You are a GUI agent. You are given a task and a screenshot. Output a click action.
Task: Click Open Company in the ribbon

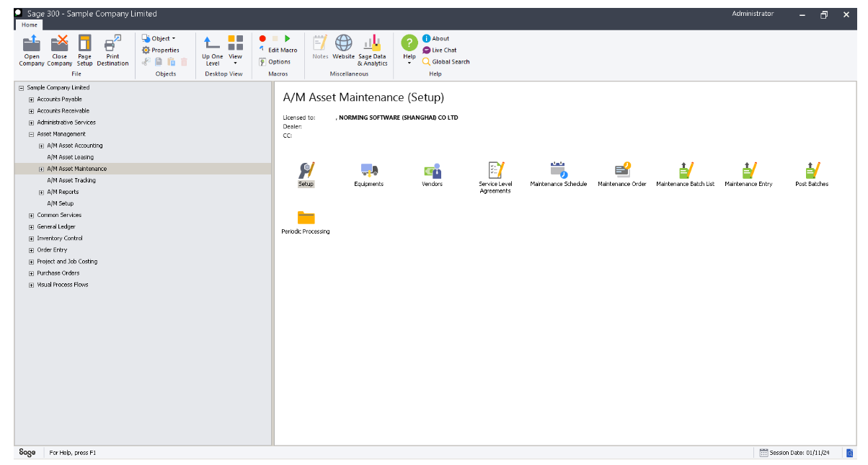click(32, 50)
